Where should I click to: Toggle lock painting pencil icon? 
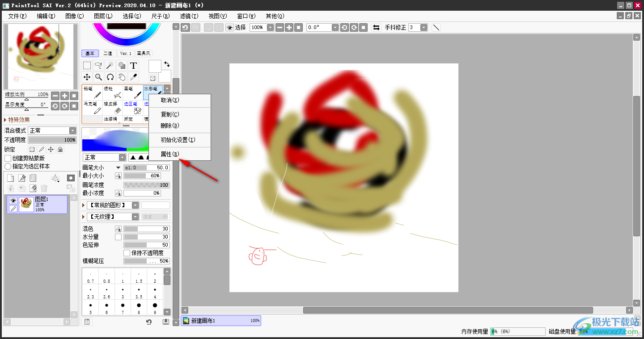(x=41, y=150)
